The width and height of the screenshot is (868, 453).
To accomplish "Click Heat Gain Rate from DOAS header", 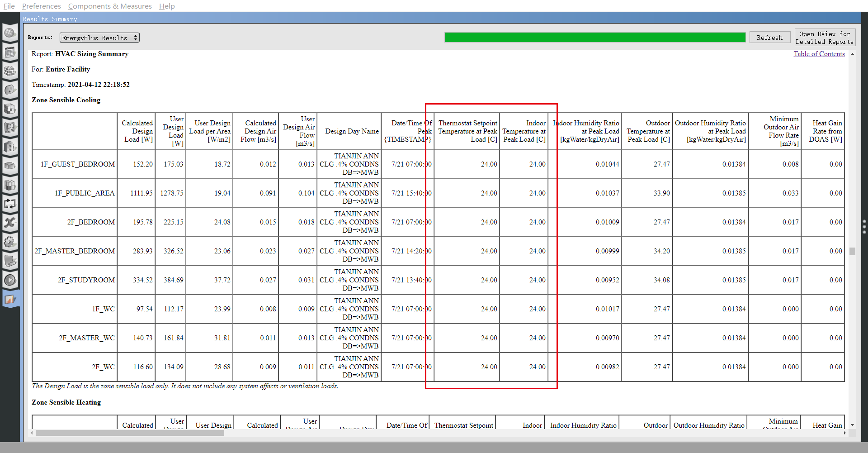I will coord(825,131).
